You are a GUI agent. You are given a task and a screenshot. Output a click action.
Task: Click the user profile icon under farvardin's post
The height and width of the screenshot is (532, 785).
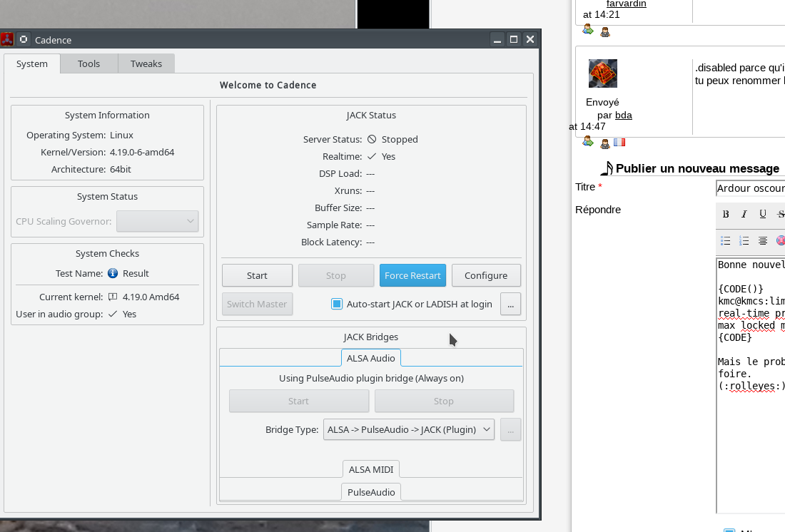pyautogui.click(x=605, y=33)
